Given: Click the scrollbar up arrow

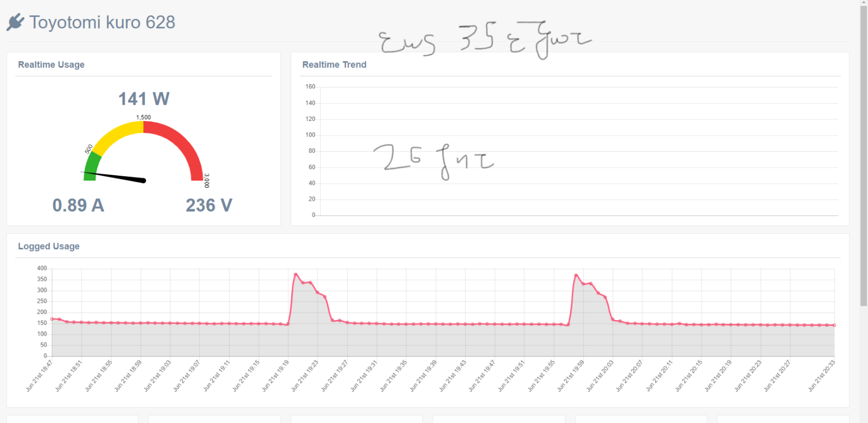Looking at the screenshot, I should 864,3.
